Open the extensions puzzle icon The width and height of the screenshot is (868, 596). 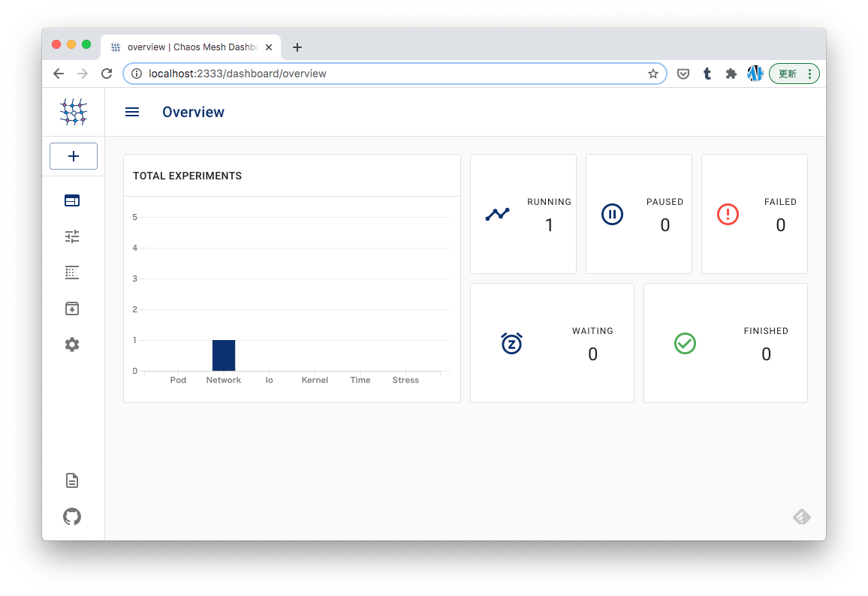[731, 74]
